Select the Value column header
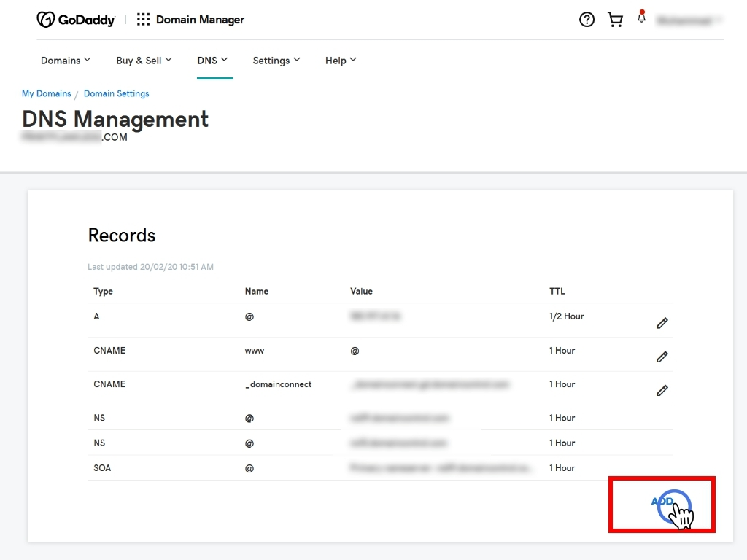The height and width of the screenshot is (560, 747). [x=362, y=292]
